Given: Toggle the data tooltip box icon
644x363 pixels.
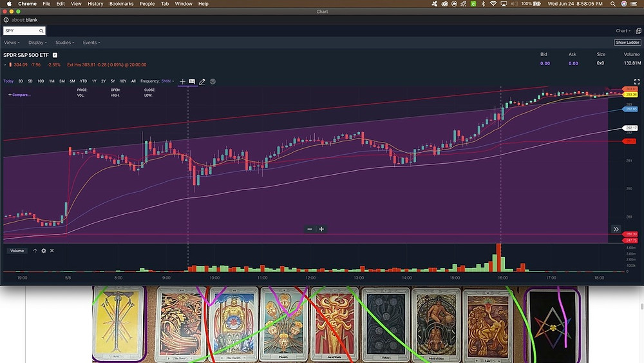Looking at the screenshot, I should (192, 81).
